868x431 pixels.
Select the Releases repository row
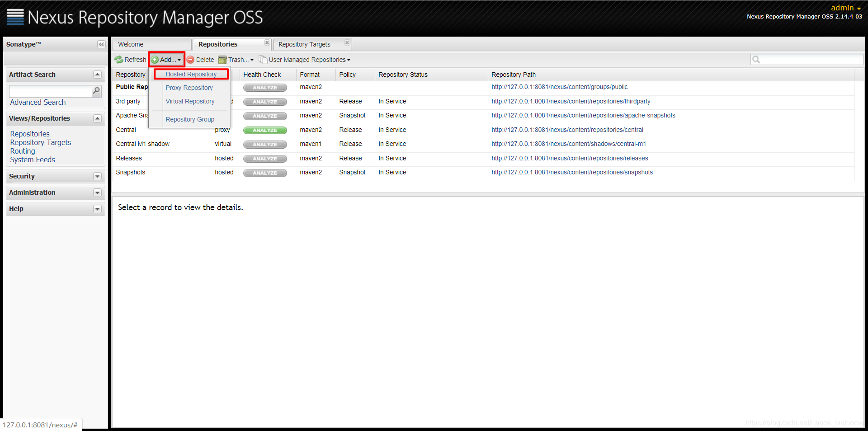pos(483,158)
